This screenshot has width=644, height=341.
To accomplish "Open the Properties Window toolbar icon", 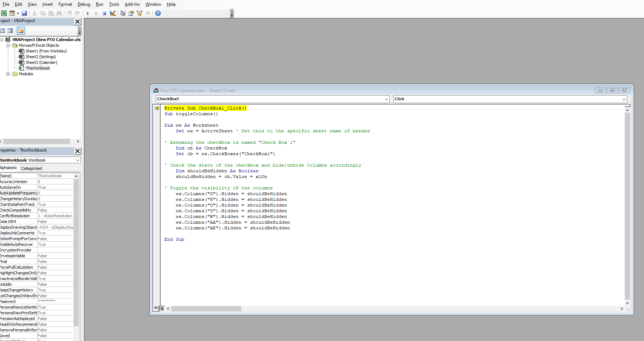I will [131, 13].
